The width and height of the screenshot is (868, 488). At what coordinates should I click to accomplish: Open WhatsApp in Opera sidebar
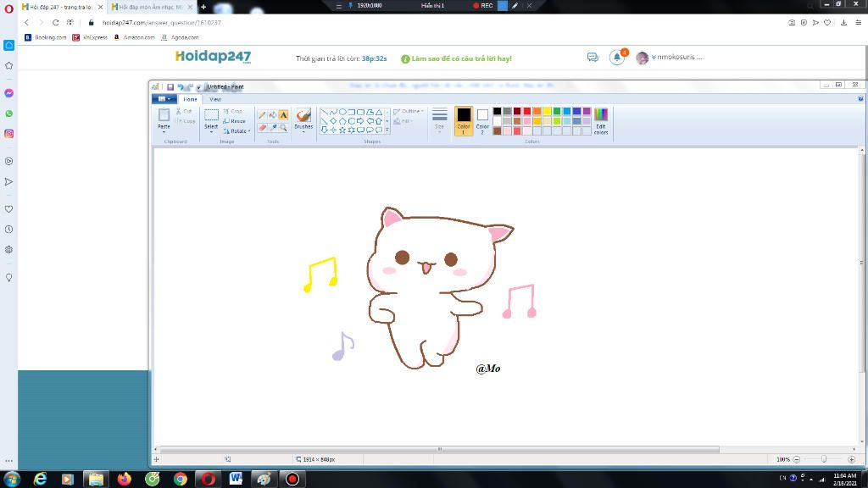pos(8,114)
